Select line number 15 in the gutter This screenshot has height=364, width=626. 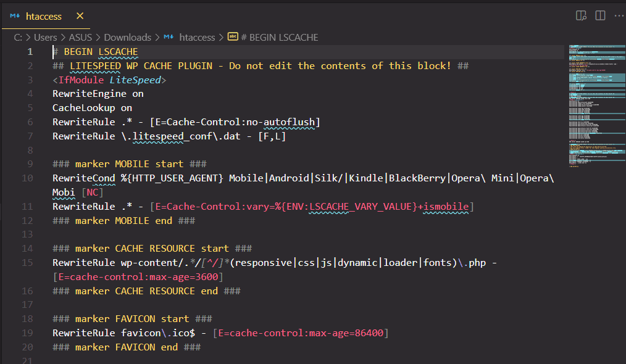click(x=27, y=263)
